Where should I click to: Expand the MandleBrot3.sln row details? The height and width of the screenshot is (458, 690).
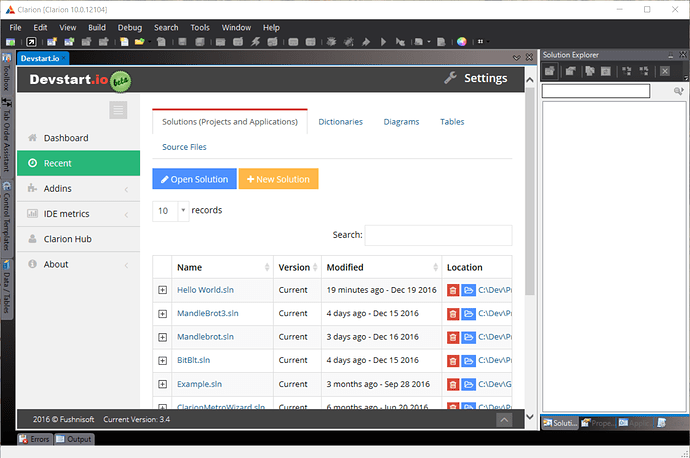pyautogui.click(x=162, y=314)
